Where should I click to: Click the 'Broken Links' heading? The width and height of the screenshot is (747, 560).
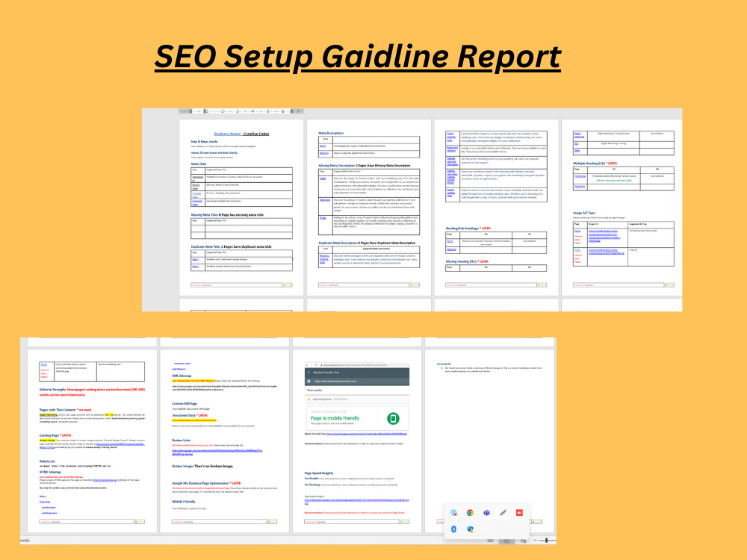point(181,440)
